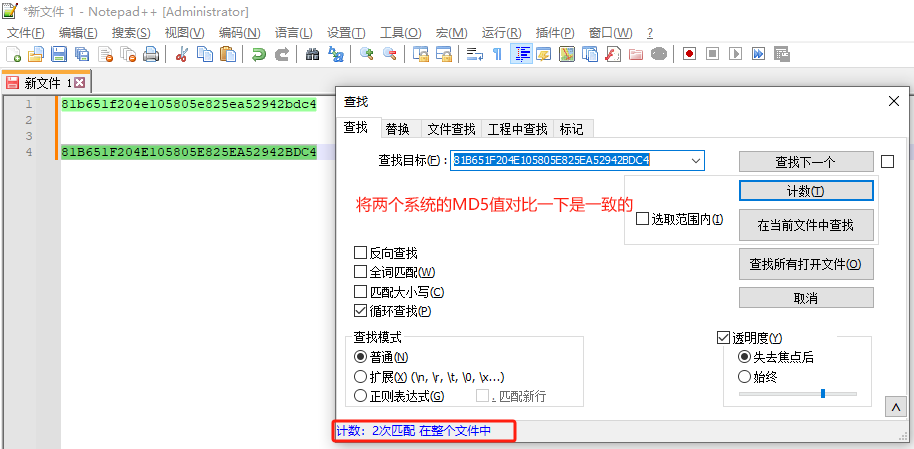Open the 文件 menu

click(x=26, y=33)
